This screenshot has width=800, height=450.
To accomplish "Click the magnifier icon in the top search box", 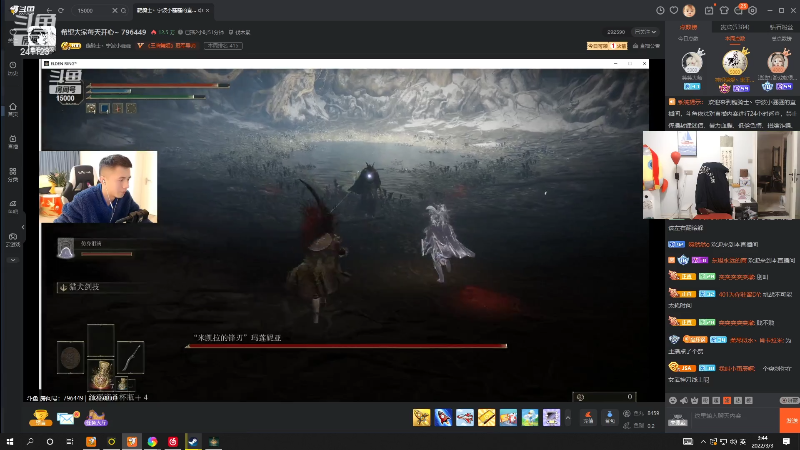I will pyautogui.click(x=123, y=10).
